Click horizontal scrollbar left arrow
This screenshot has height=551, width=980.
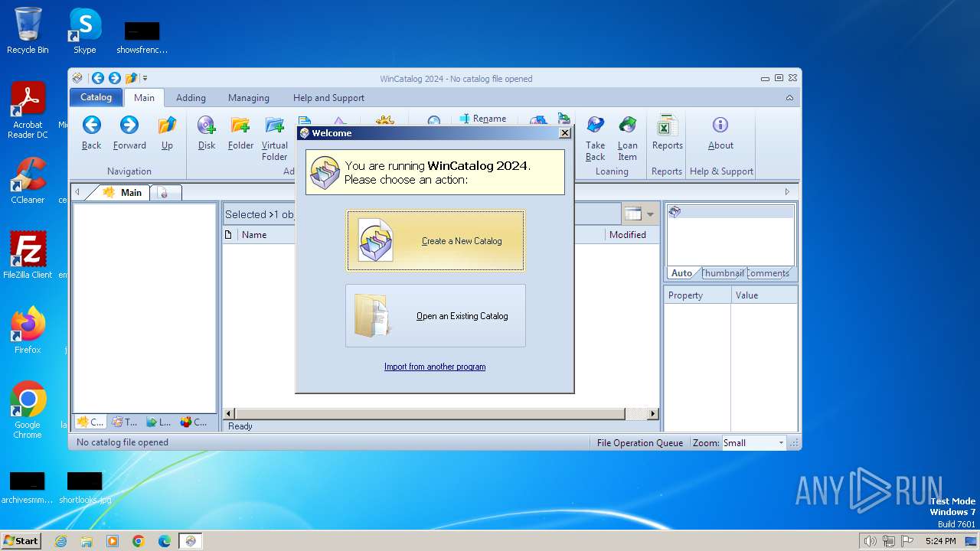(229, 414)
